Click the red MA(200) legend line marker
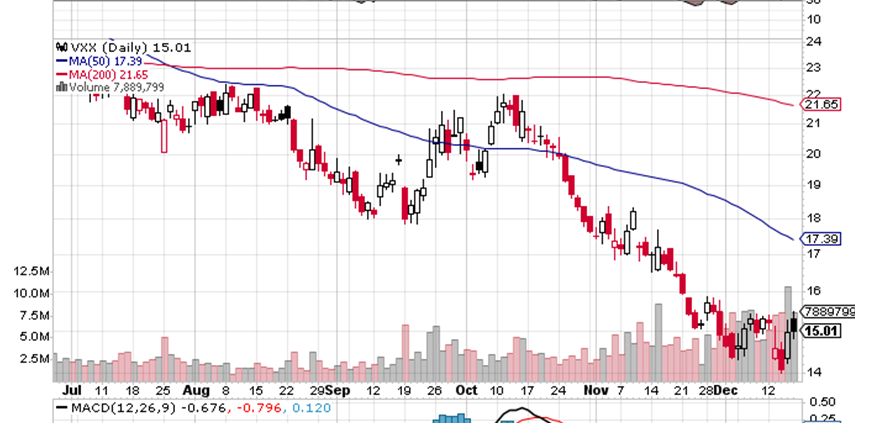Viewport: 870px width, 423px height. 61,74
